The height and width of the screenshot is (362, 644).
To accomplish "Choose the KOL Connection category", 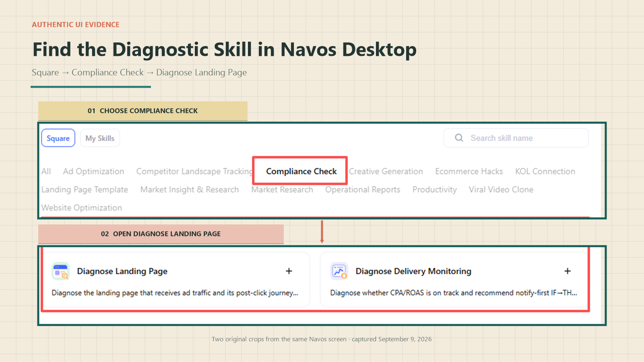I will (545, 171).
